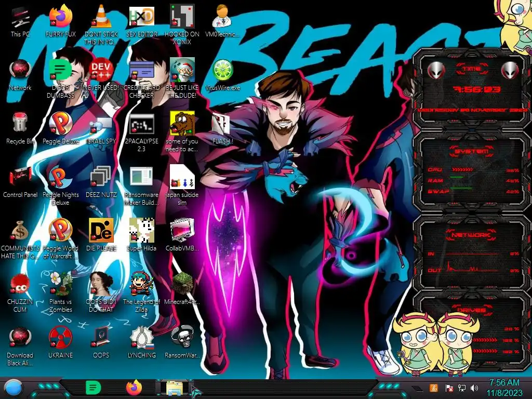Select the VLC cone DONT STICK icon
Viewport: 532px width, 399px height.
click(101, 25)
